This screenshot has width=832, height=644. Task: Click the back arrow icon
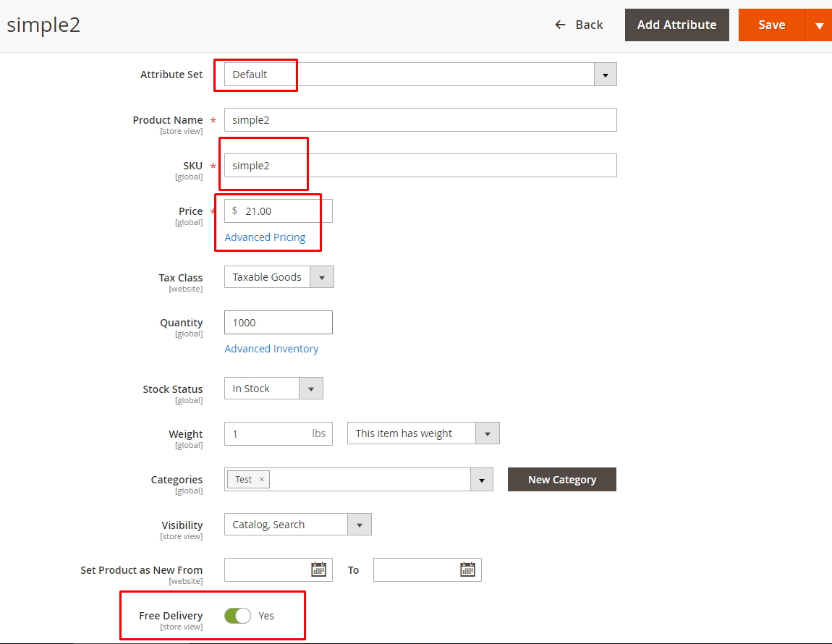(559, 24)
